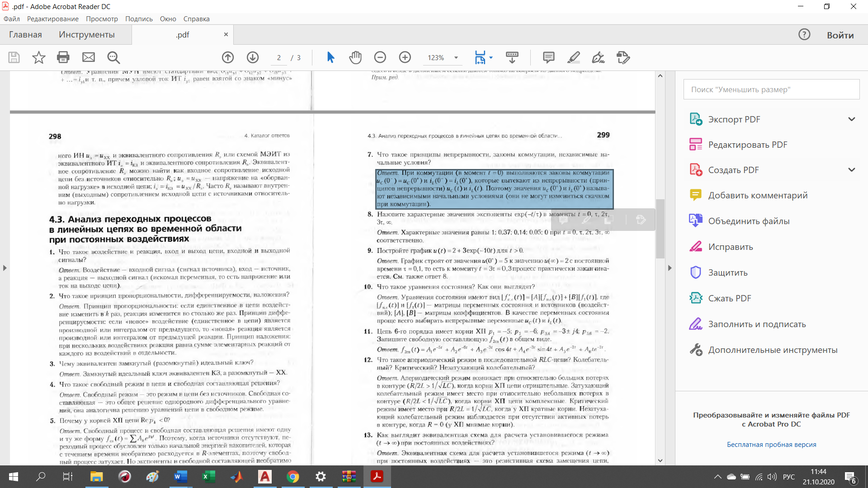Open Создать PDF tool
The image size is (868, 488).
tap(733, 170)
